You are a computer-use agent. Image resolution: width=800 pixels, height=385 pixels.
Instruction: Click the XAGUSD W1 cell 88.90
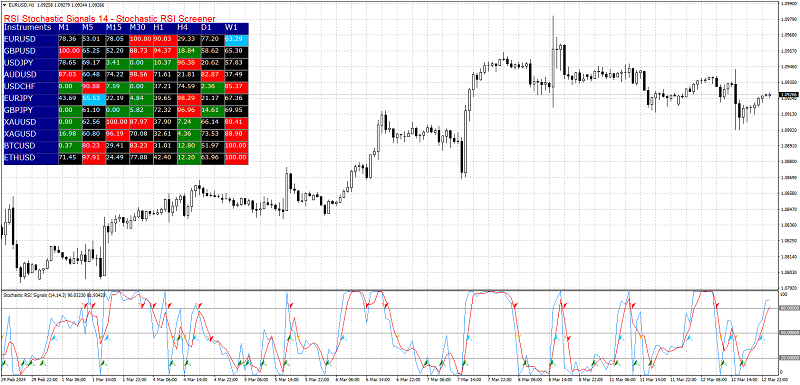[236, 134]
